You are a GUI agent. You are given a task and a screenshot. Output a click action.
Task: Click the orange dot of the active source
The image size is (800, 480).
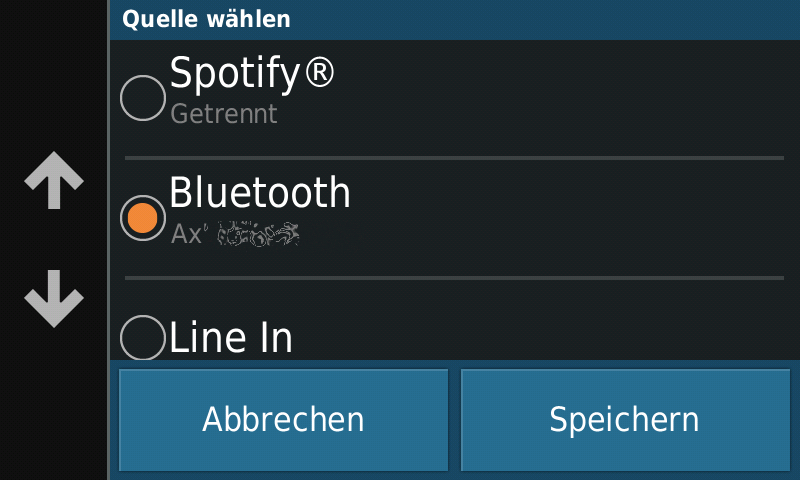tap(142, 218)
